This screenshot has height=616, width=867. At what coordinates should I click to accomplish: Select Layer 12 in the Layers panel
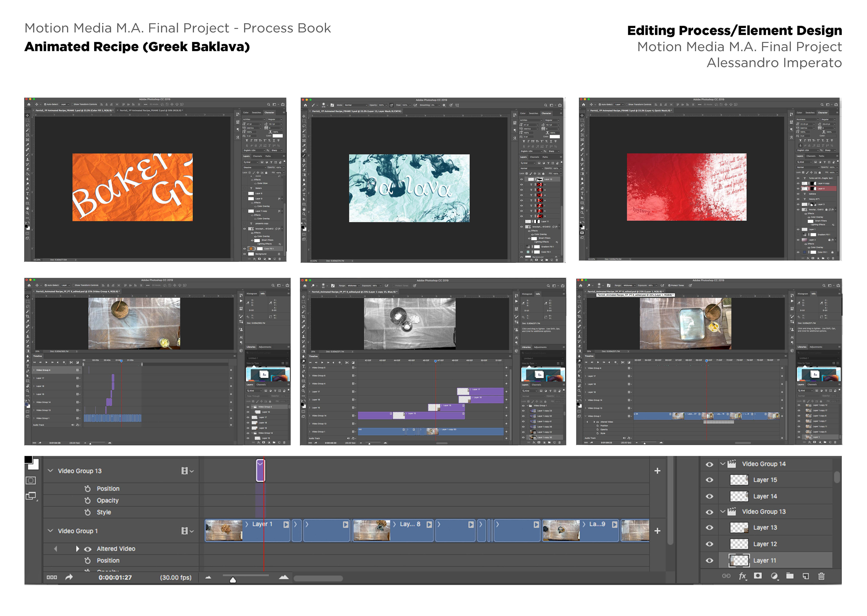click(764, 544)
